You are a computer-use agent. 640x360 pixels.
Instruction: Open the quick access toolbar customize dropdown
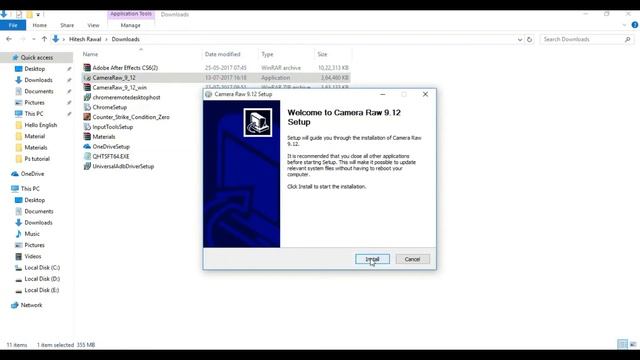tap(38, 15)
